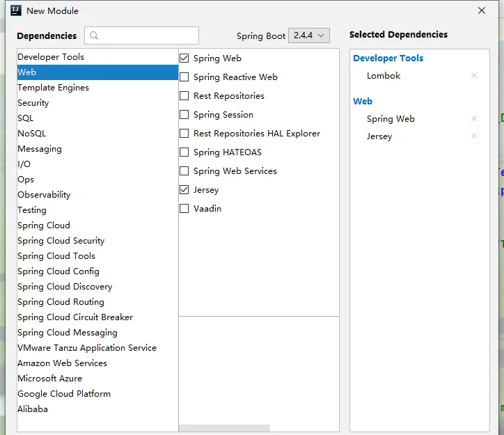Remove Jersey from selected dependencies
The image size is (504, 435).
click(x=474, y=136)
